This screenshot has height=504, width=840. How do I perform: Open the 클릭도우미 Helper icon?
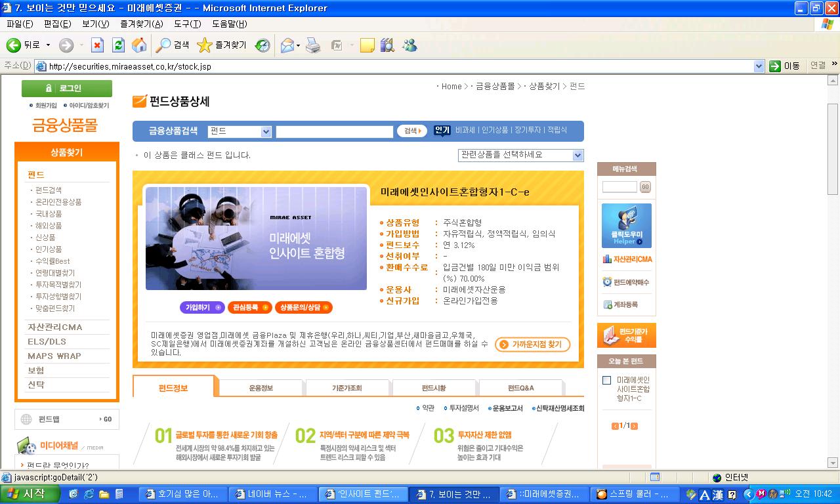pyautogui.click(x=627, y=225)
